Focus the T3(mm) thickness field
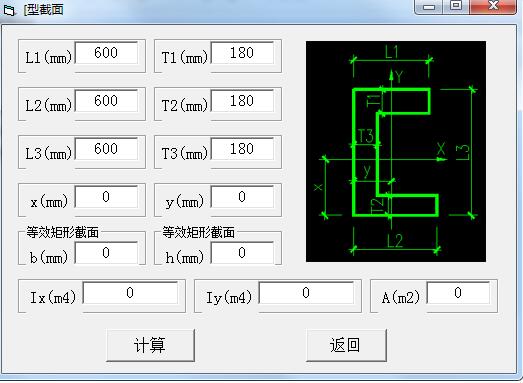Screen dimensions: 523x383 tap(242, 149)
